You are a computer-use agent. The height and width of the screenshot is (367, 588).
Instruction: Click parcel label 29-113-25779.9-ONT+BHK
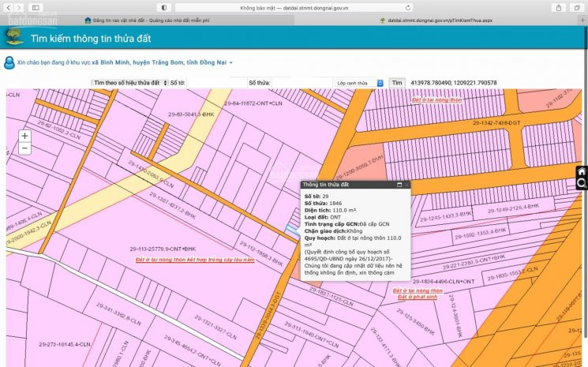(163, 249)
